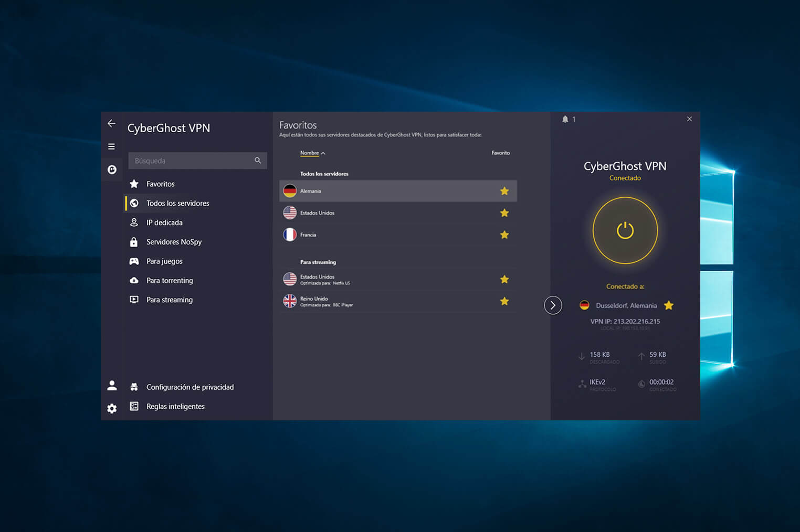
Task: Click the privacy settings spy icon
Action: (134, 387)
